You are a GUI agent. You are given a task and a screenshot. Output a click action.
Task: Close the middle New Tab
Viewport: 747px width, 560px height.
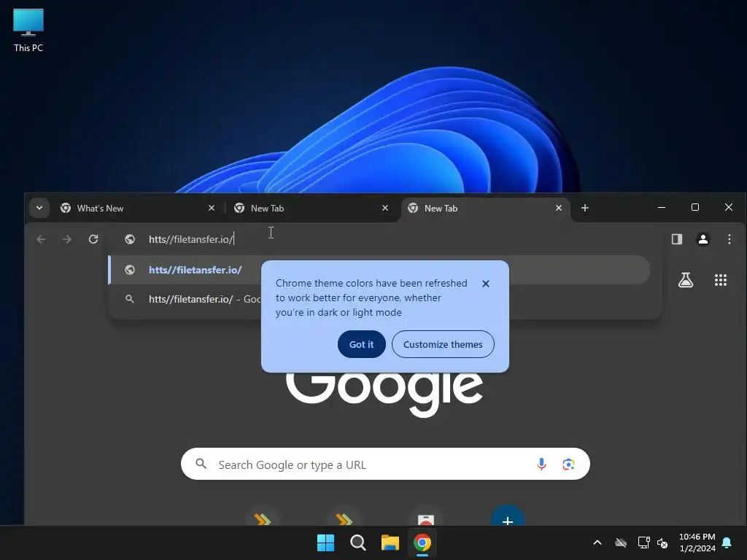(385, 208)
